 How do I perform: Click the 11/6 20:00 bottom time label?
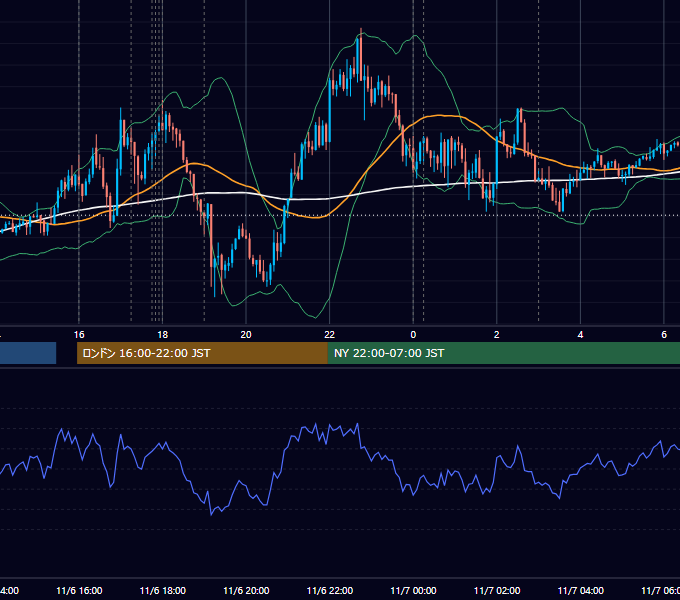[246, 590]
